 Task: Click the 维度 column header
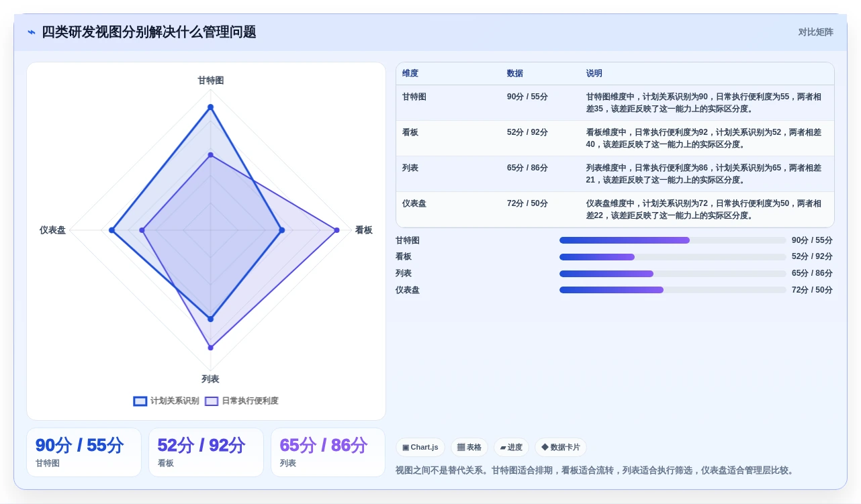point(410,74)
